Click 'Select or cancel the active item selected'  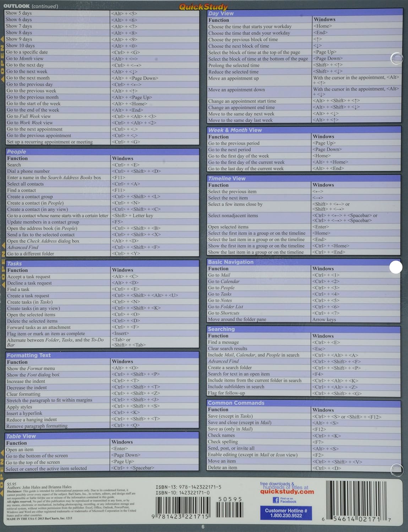pyautogui.click(x=46, y=469)
